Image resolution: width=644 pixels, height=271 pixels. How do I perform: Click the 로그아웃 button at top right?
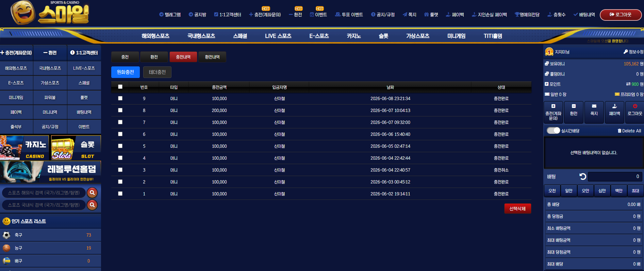[621, 15]
